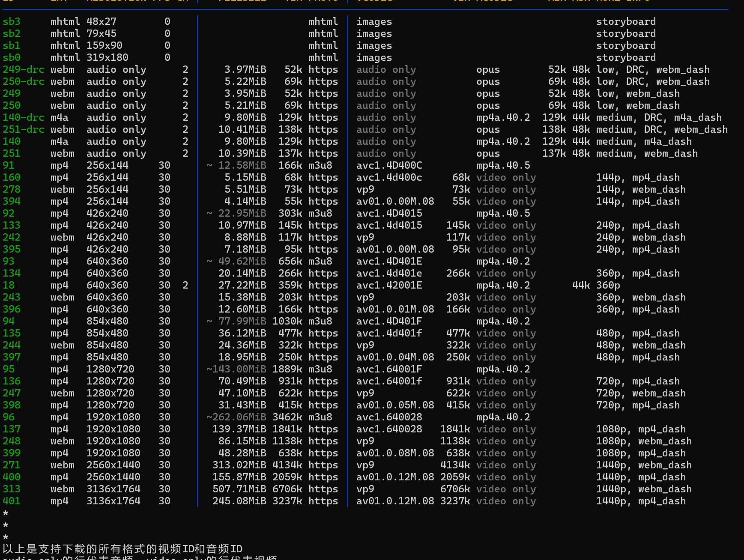Click format ID 91

(9, 165)
